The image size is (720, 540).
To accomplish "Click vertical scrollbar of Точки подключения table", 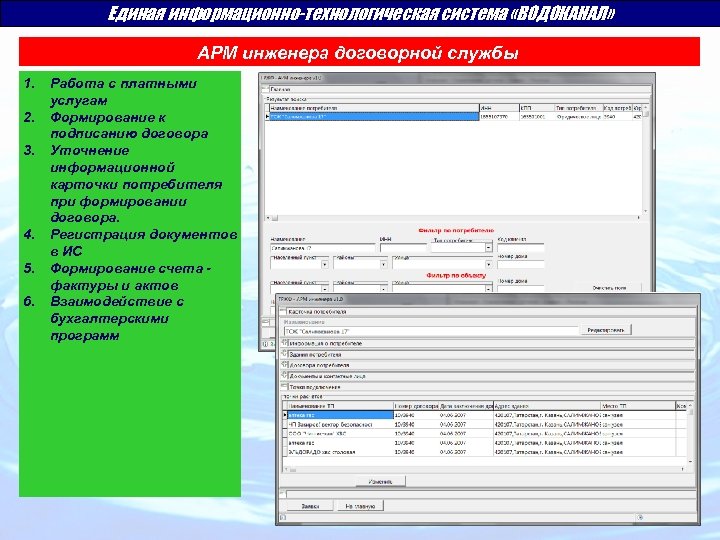I will pyautogui.click(x=690, y=433).
